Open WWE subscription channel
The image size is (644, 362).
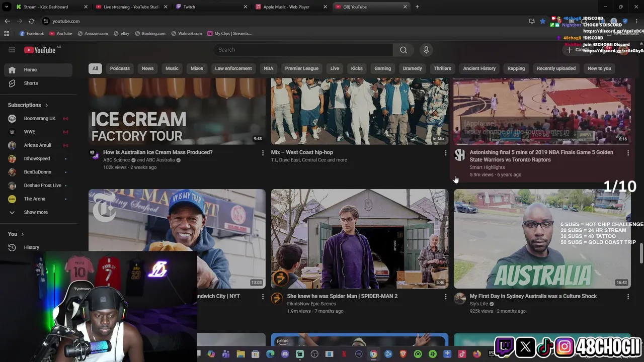tap(38, 132)
